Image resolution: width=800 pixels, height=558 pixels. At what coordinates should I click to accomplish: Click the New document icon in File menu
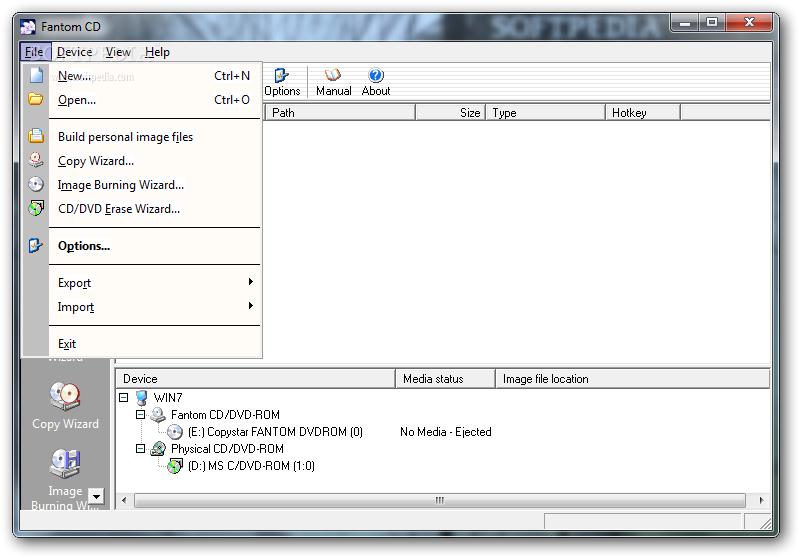[x=36, y=75]
